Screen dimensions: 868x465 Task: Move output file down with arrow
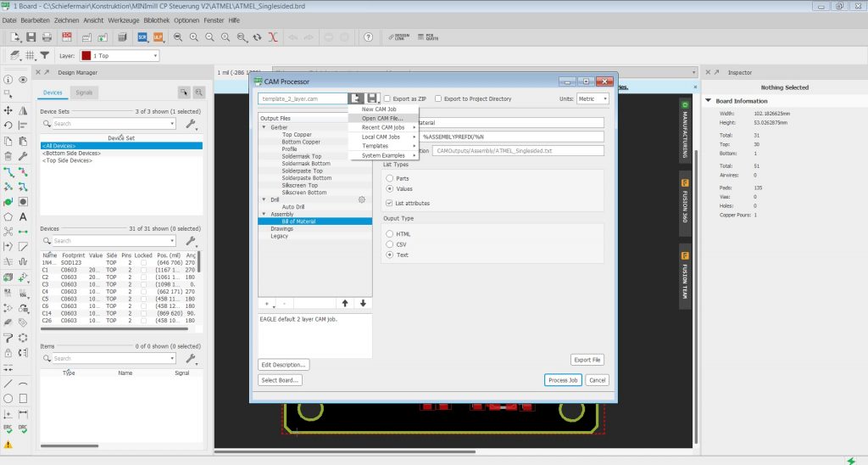click(x=363, y=303)
